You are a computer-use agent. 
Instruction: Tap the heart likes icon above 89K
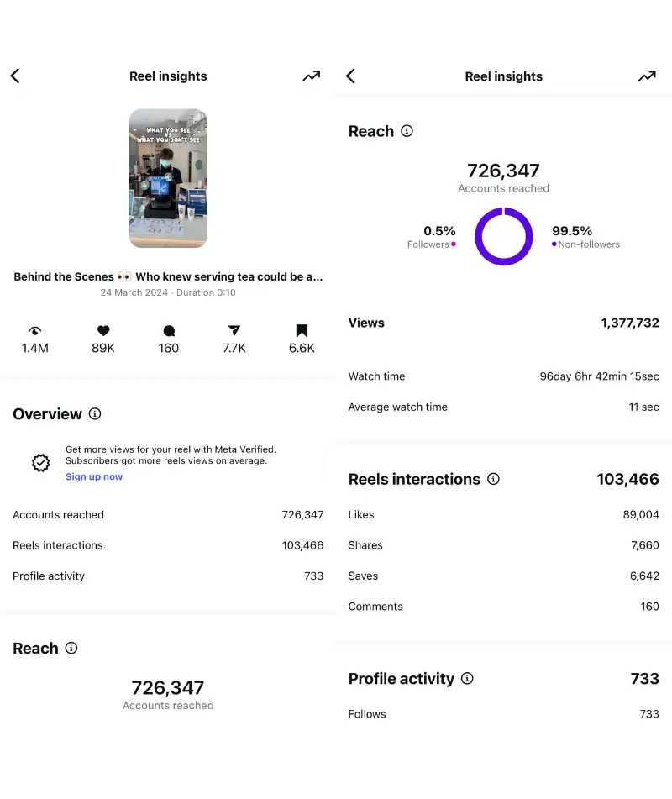[103, 331]
